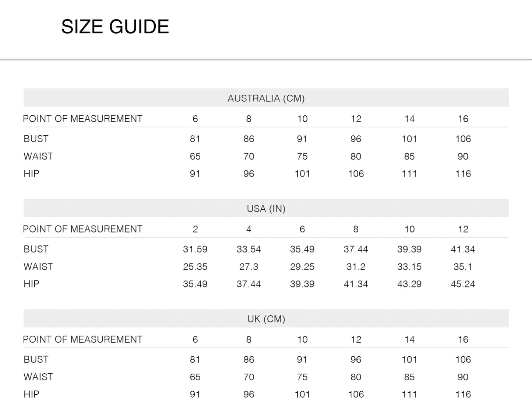Click the USA WAIST row label

click(38, 266)
